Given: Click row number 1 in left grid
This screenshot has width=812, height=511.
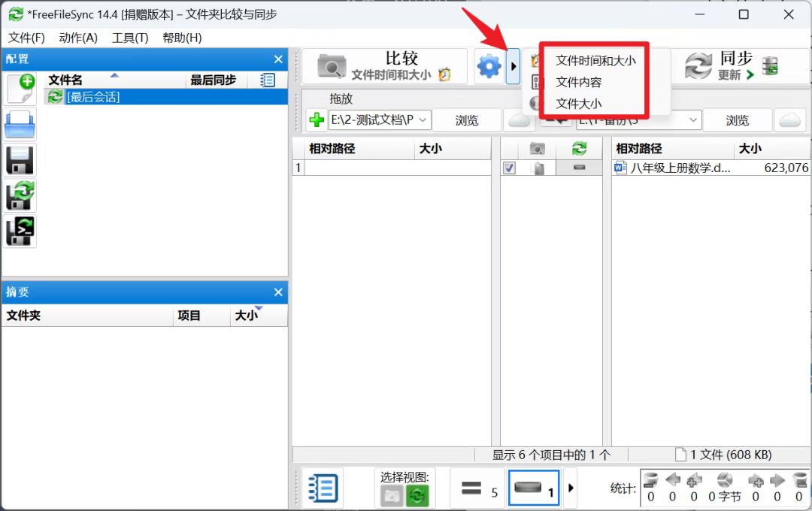Looking at the screenshot, I should (298, 168).
